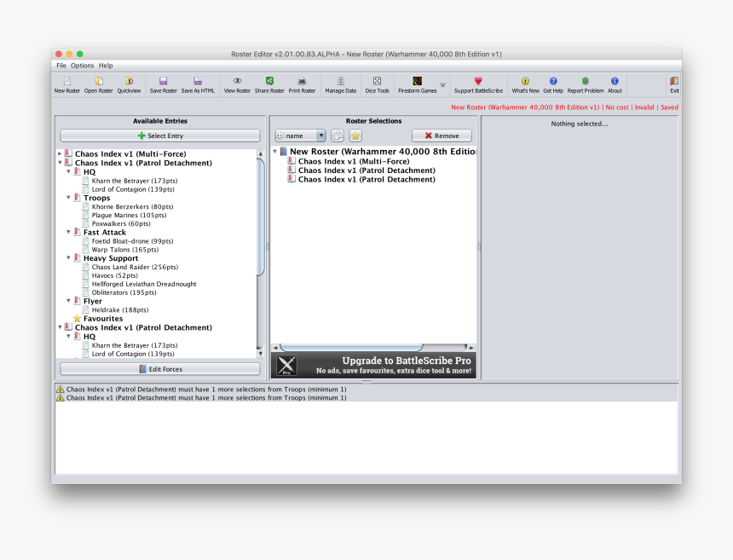Click the Edit Forces button

pyautogui.click(x=160, y=369)
